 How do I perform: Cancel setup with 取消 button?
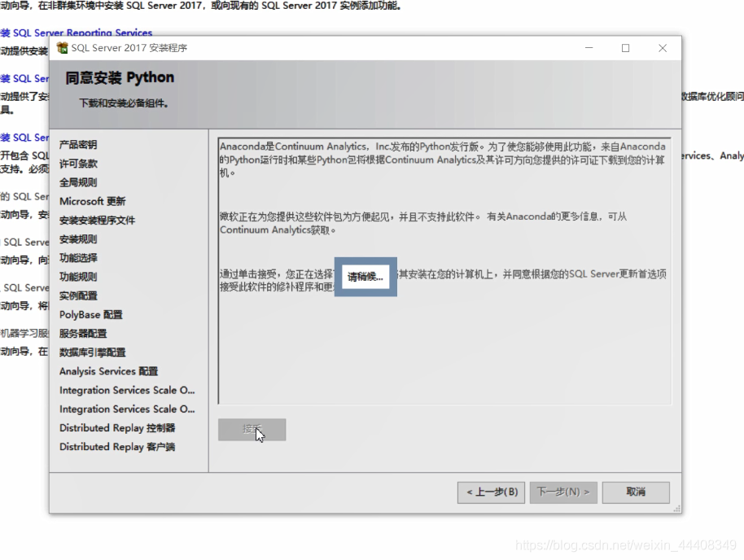coord(636,492)
